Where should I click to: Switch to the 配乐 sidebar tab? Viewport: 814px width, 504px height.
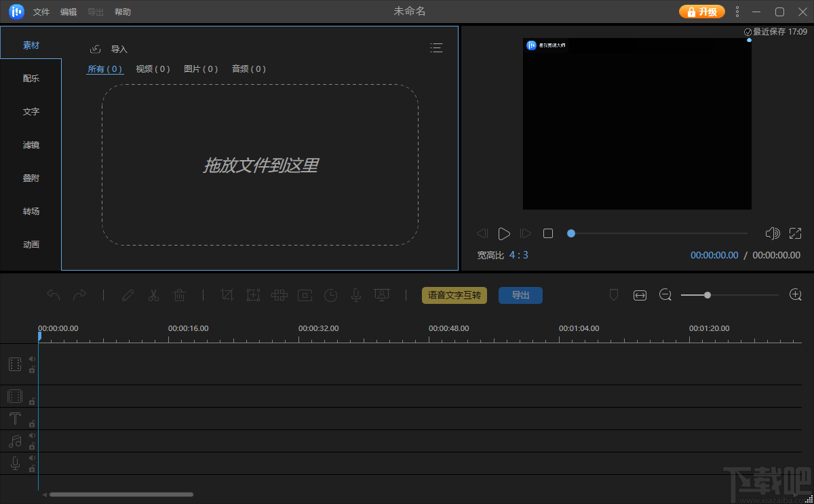click(x=31, y=78)
